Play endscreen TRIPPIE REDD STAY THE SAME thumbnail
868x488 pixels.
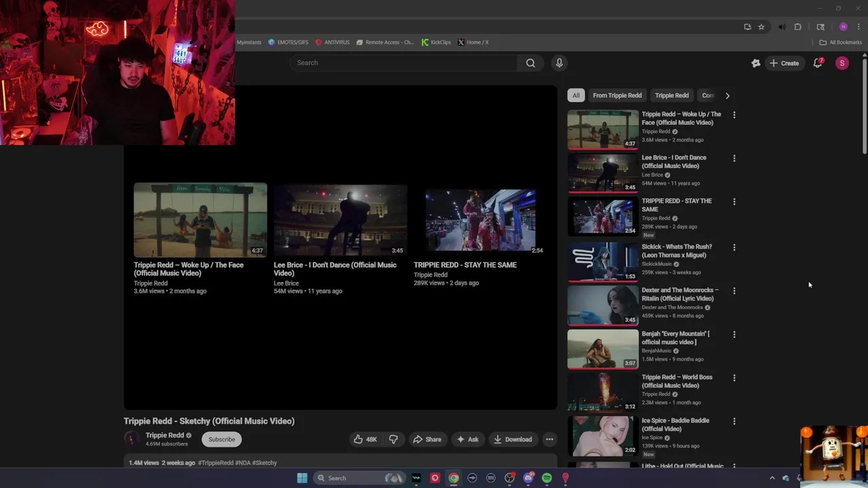pos(480,220)
